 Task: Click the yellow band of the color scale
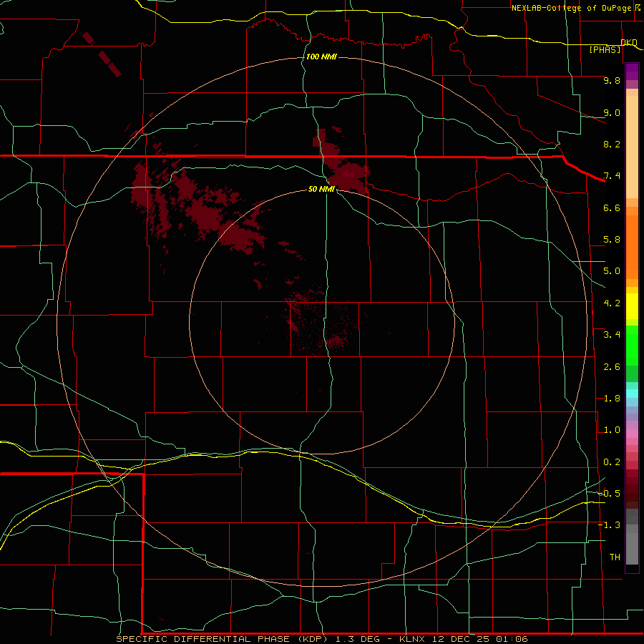pyautogui.click(x=632, y=306)
